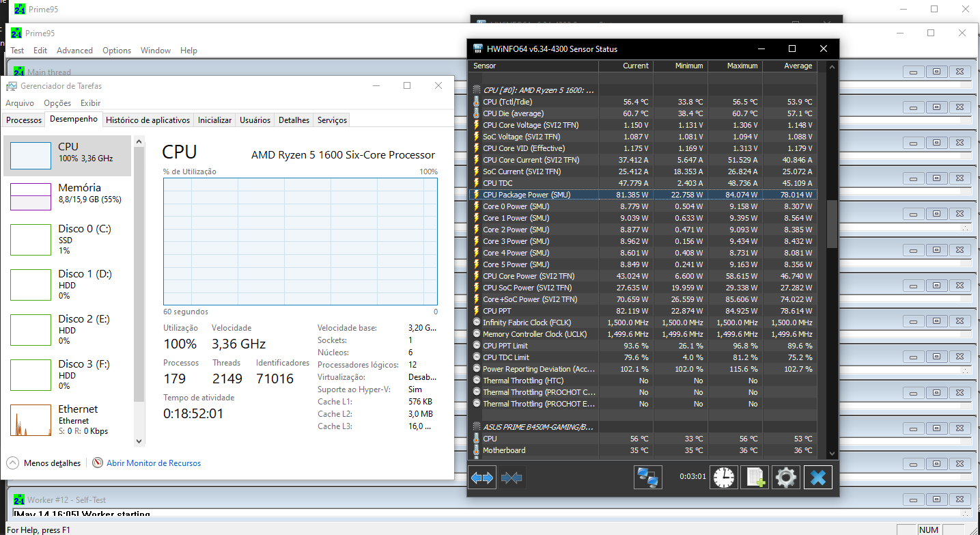
Task: Open the HWiNFO remote network monitors icon
Action: pos(647,478)
